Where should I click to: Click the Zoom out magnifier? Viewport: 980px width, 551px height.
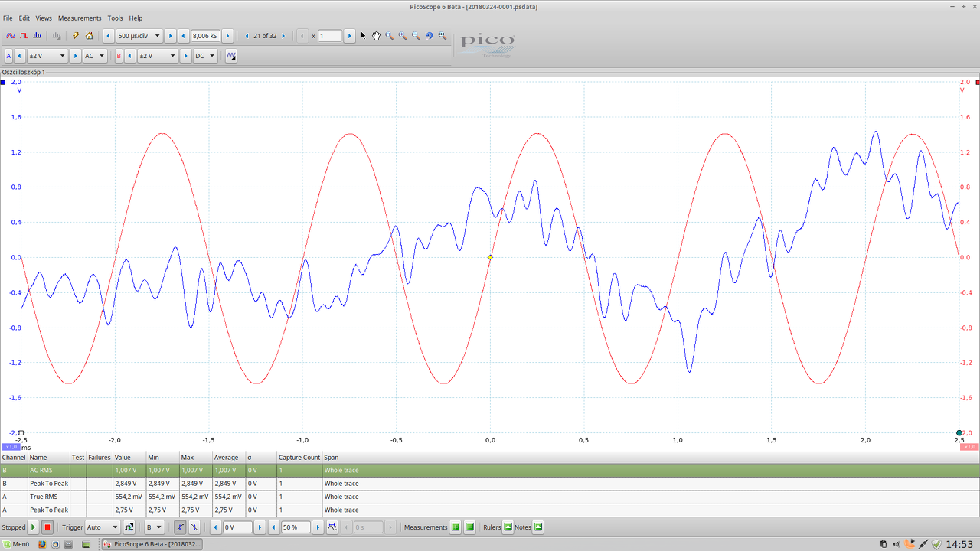416,36
